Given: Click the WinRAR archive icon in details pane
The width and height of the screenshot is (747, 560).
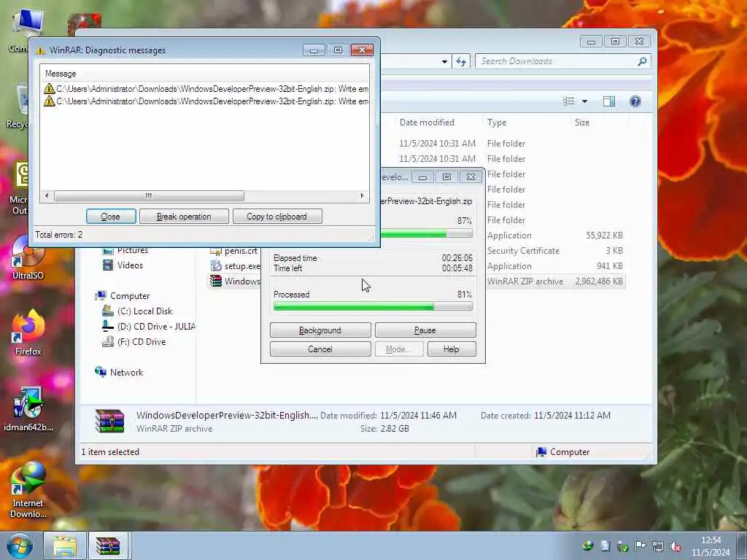Looking at the screenshot, I should (109, 421).
